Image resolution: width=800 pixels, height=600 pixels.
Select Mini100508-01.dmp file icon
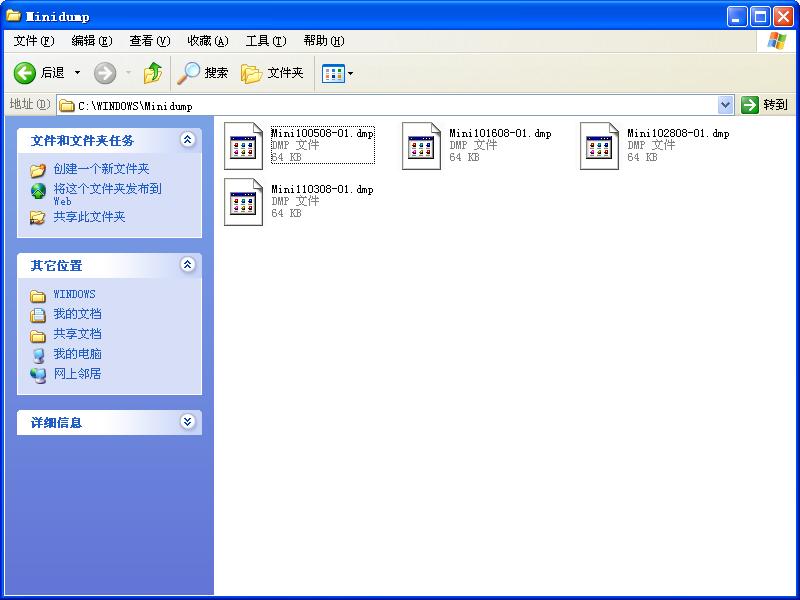[x=243, y=146]
